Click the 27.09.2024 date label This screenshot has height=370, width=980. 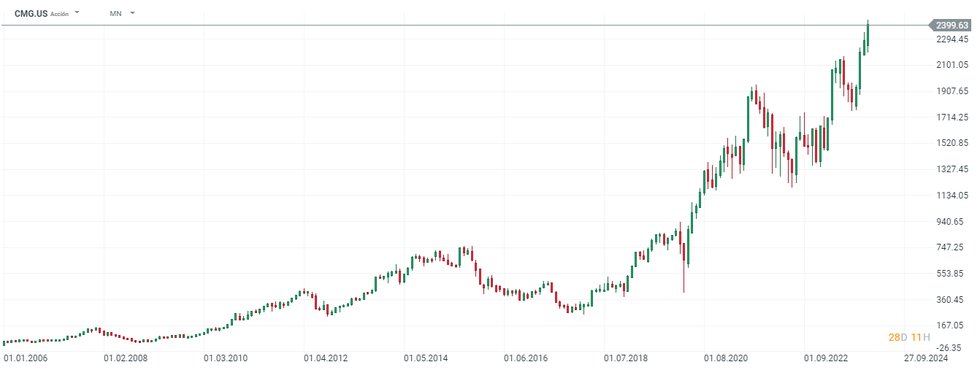[926, 359]
